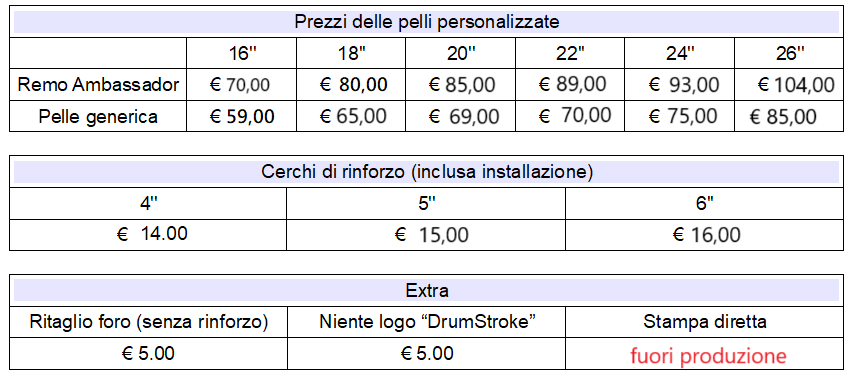Click the 16'' column header
This screenshot has width=850, height=376.
pyautogui.click(x=242, y=54)
